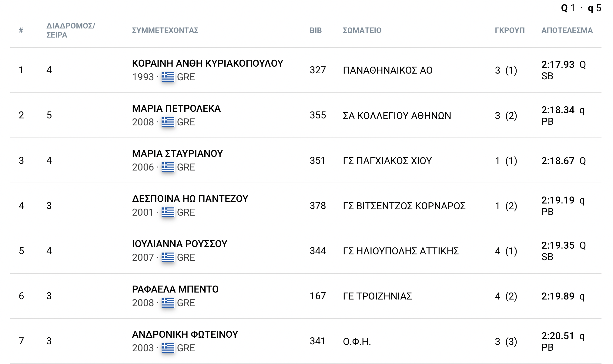The width and height of the screenshot is (613, 364).
Task: Click the ΓΚΡΟΥΠ column header
Action: [x=509, y=30]
